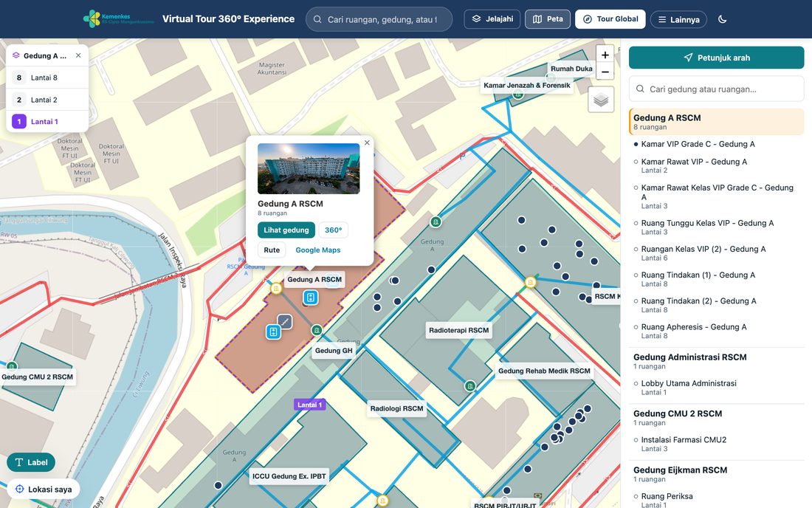Toggle dark mode moon icon

(723, 19)
